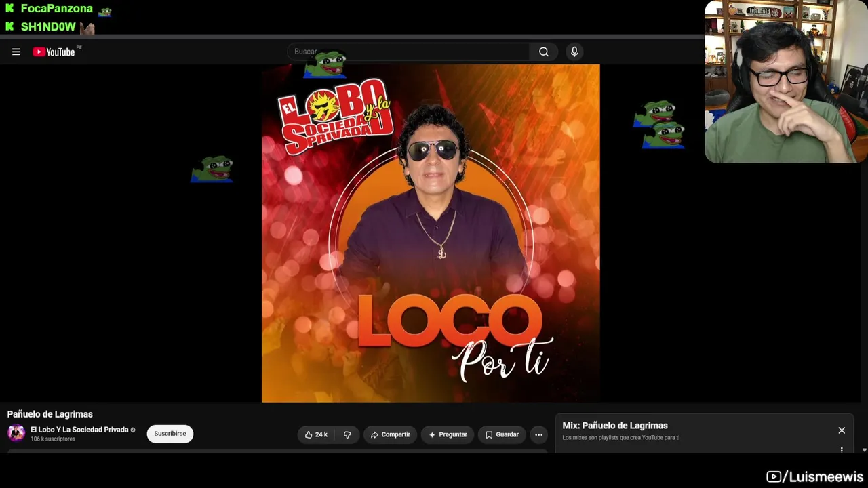Click the channel verified badge
The height and width of the screenshot is (488, 868).
[x=133, y=430]
